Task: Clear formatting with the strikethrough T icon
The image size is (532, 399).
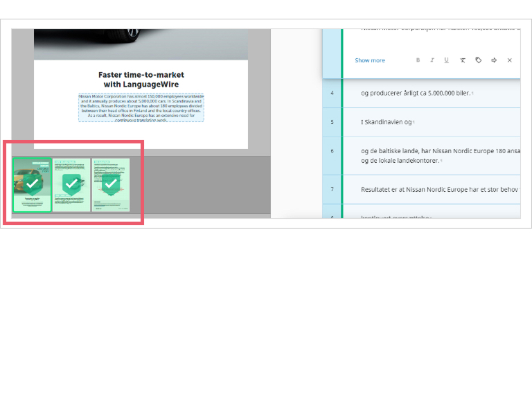Action: pos(463,60)
